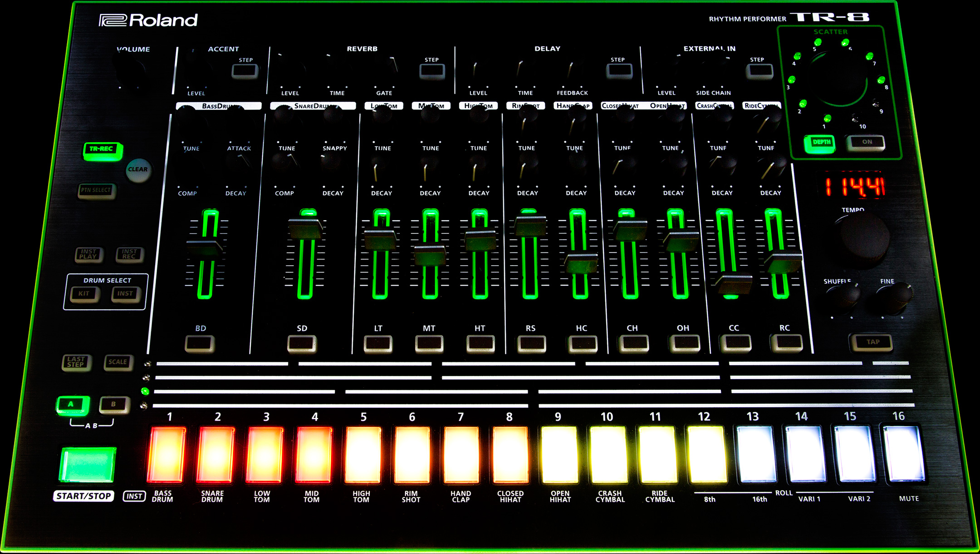Click the Snare Drum level fader

pos(307,228)
